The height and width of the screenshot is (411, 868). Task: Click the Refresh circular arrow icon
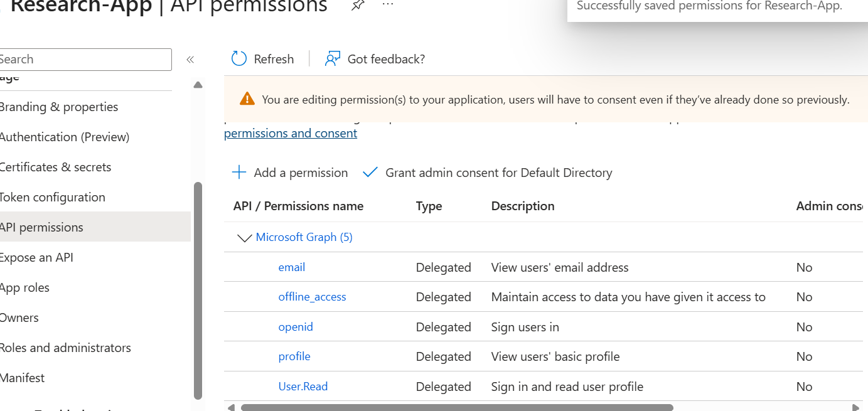coord(239,59)
